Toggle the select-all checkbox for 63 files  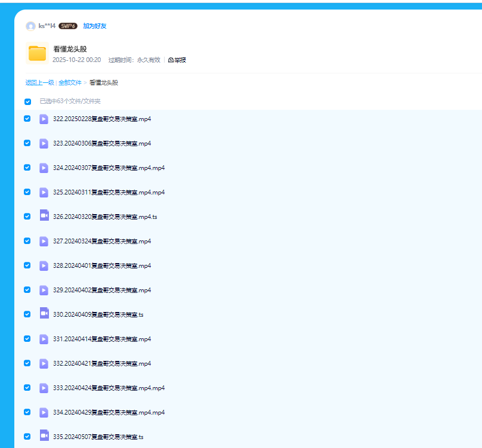tap(27, 101)
